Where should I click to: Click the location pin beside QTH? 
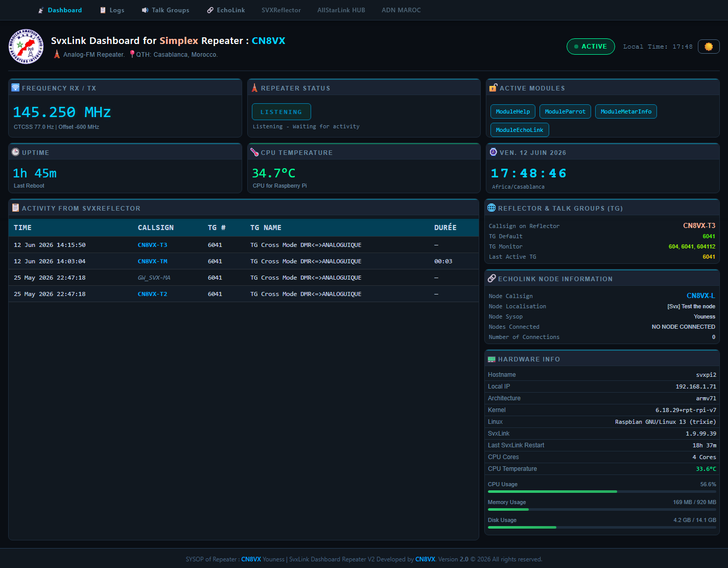(x=132, y=54)
